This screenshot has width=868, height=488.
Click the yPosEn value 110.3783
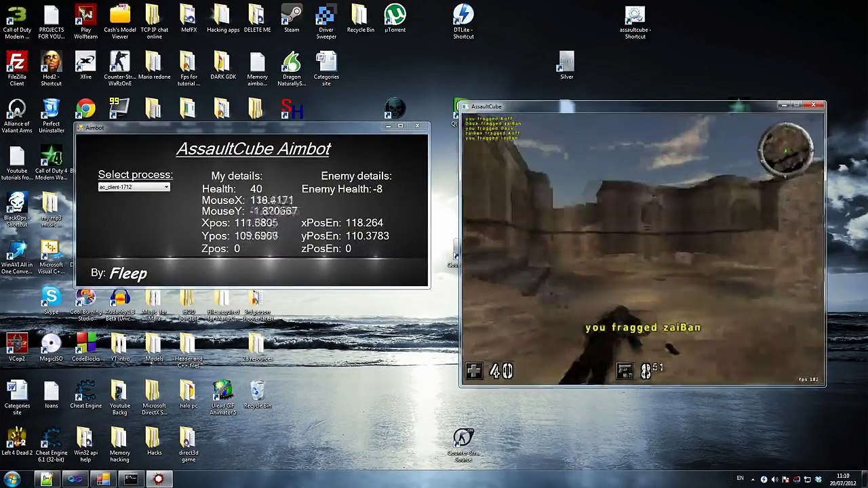pos(367,236)
